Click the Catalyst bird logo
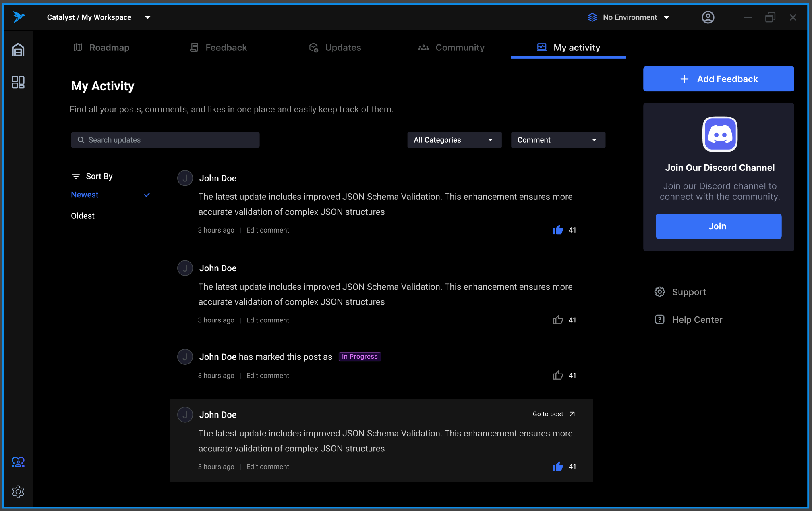Viewport: 812px width, 511px height. 19,17
